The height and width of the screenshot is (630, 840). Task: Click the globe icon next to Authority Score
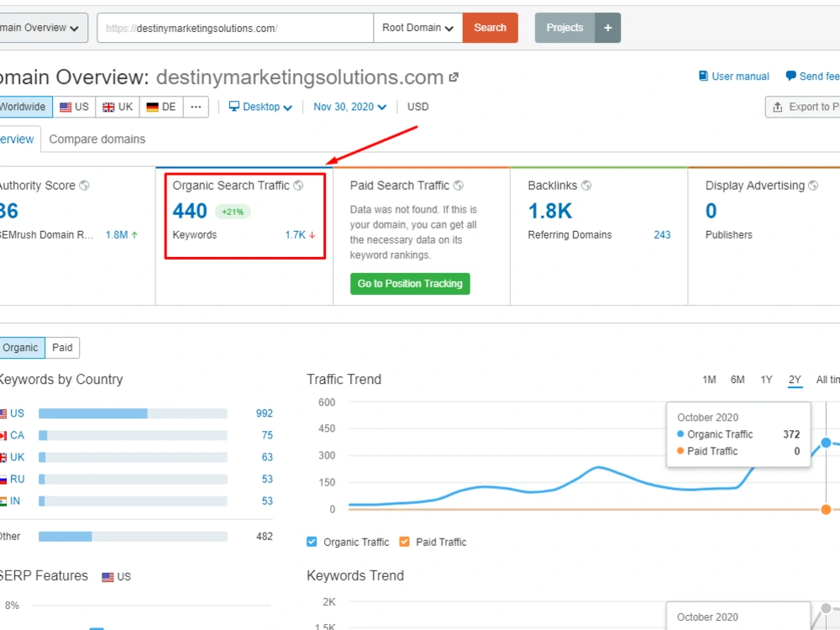(x=84, y=186)
